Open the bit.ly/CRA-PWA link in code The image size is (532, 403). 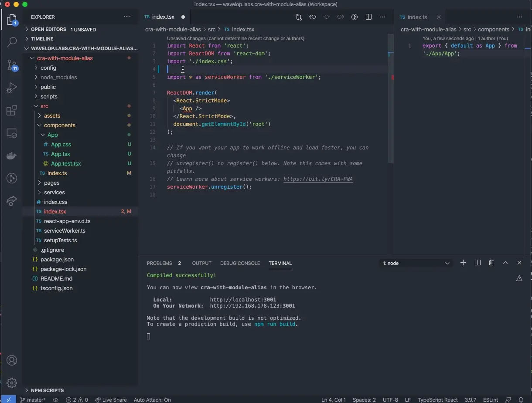click(318, 179)
